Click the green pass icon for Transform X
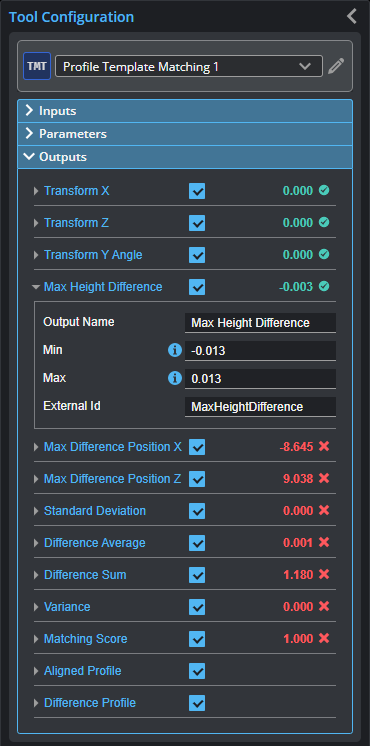Screen dimensions: 370x746 coord(324,190)
